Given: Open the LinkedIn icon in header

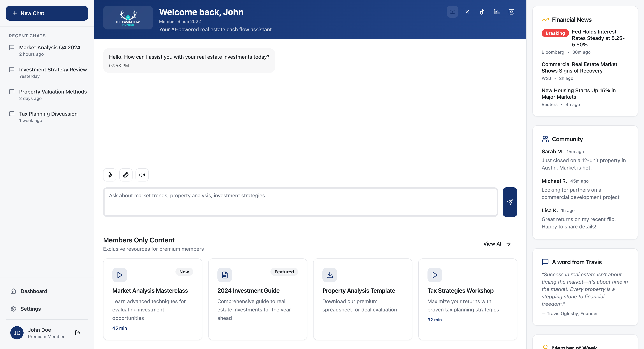Looking at the screenshot, I should (497, 12).
